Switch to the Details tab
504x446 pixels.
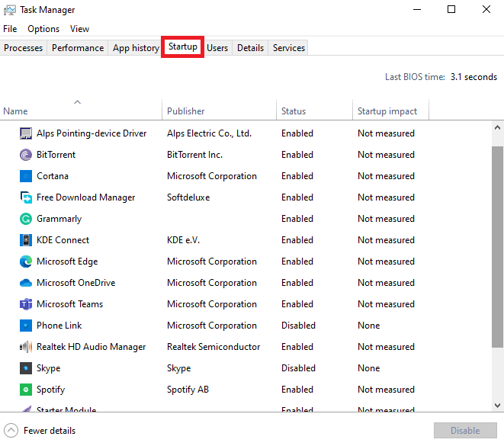(250, 48)
